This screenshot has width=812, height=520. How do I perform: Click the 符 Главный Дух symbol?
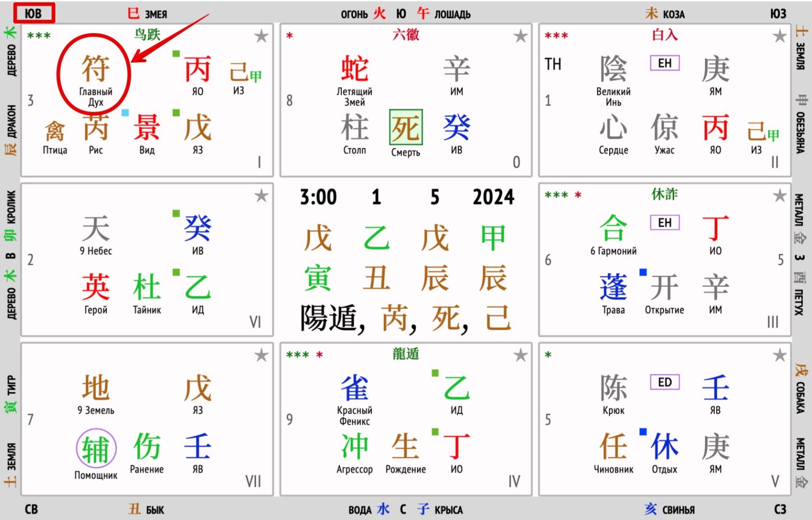pos(95,69)
